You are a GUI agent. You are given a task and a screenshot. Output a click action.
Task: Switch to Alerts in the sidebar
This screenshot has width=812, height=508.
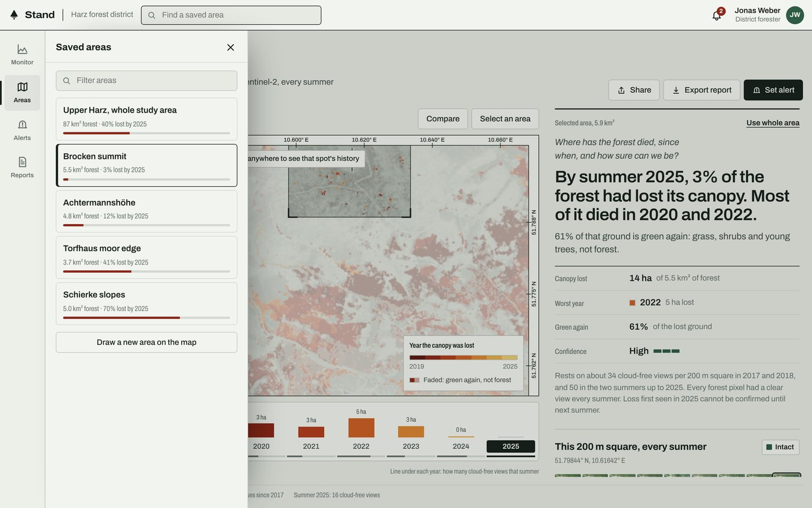coord(22,130)
